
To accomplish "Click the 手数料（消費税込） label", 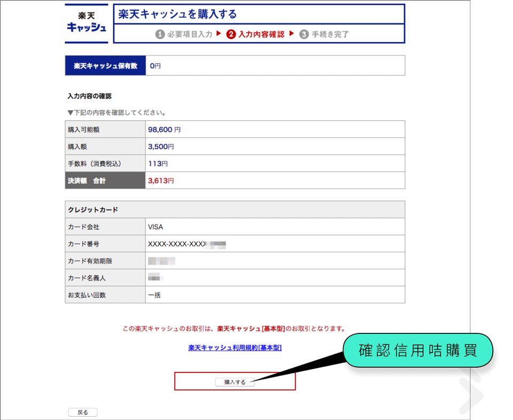I will tap(95, 164).
